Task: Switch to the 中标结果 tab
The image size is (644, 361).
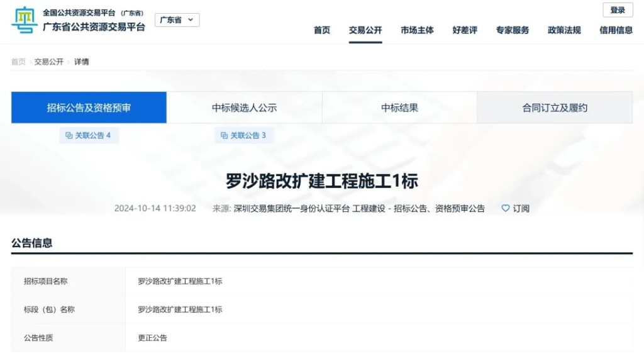Action: click(x=399, y=108)
